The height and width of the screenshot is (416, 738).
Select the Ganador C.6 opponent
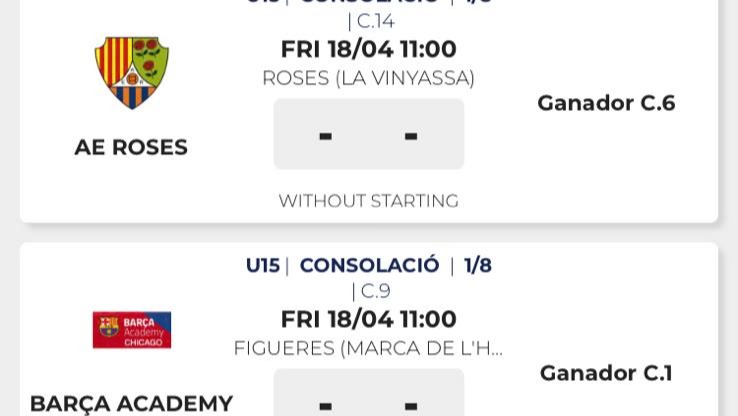coord(606,103)
